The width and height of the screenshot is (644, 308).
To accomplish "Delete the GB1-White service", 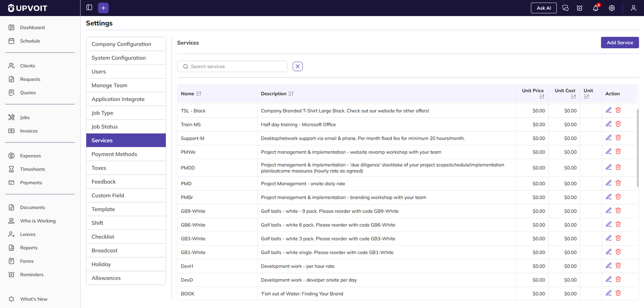I will (618, 252).
